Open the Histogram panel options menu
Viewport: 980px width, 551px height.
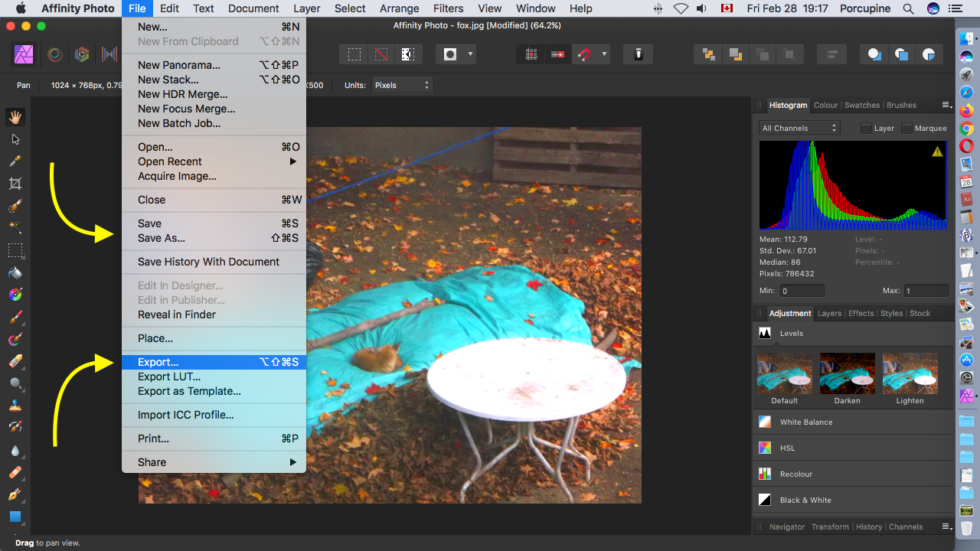coord(946,105)
